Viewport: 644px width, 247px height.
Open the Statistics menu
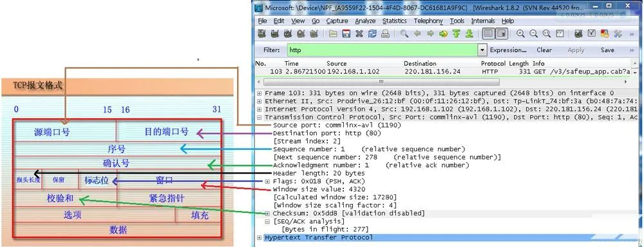click(x=394, y=21)
